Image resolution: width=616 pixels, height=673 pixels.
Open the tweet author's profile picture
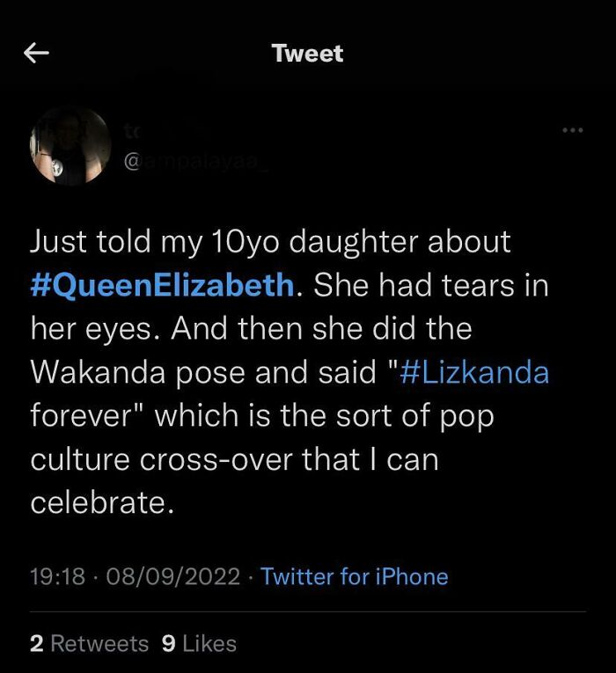[x=70, y=145]
